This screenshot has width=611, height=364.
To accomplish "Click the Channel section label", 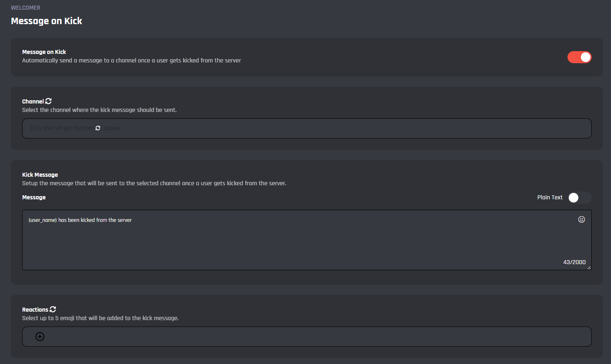I will (33, 101).
